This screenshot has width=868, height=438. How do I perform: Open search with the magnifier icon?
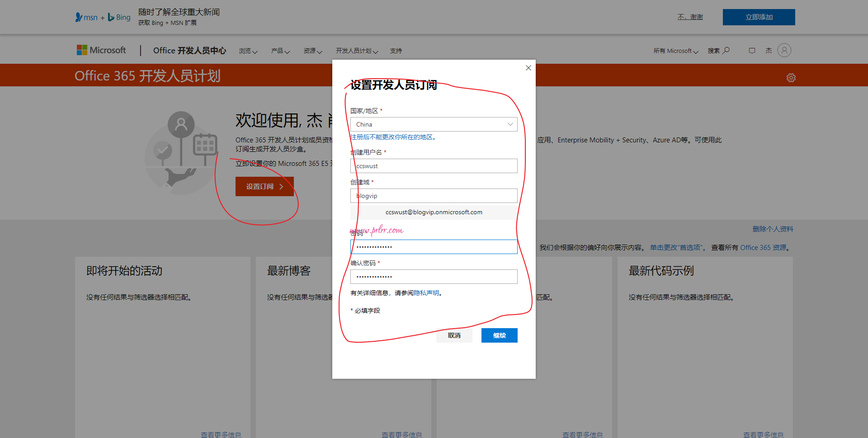pyautogui.click(x=726, y=50)
